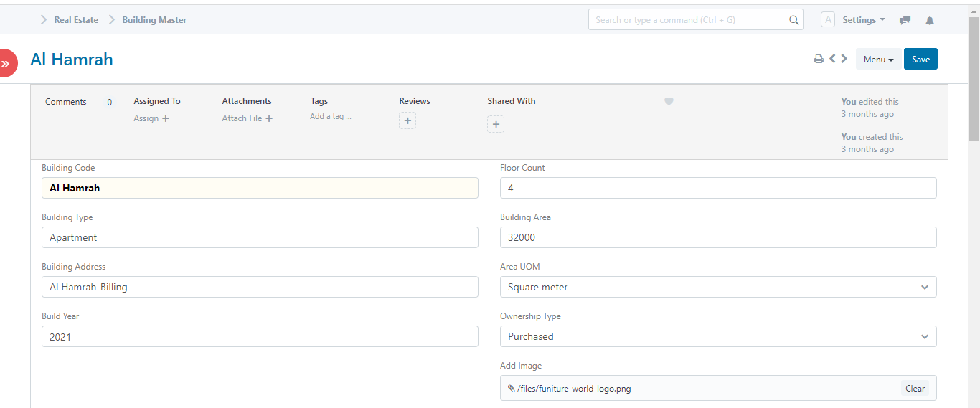Go to previous record arrow
The image size is (980, 408).
point(832,59)
